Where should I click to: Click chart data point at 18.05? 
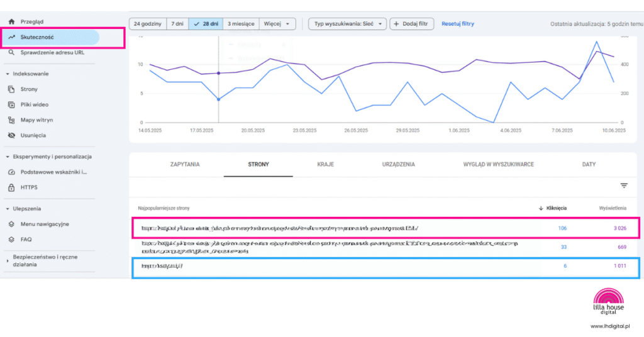tap(218, 99)
